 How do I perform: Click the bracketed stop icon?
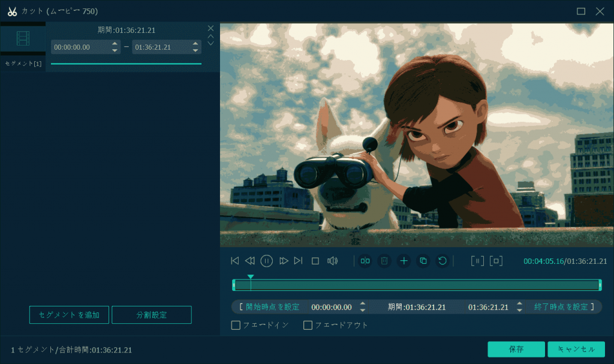click(x=496, y=261)
